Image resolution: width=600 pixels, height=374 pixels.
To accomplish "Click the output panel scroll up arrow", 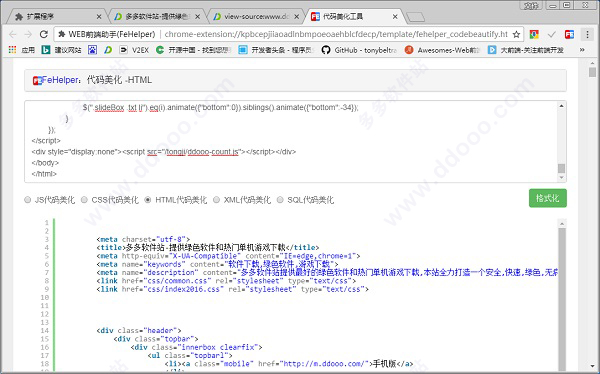I will tap(562, 224).
